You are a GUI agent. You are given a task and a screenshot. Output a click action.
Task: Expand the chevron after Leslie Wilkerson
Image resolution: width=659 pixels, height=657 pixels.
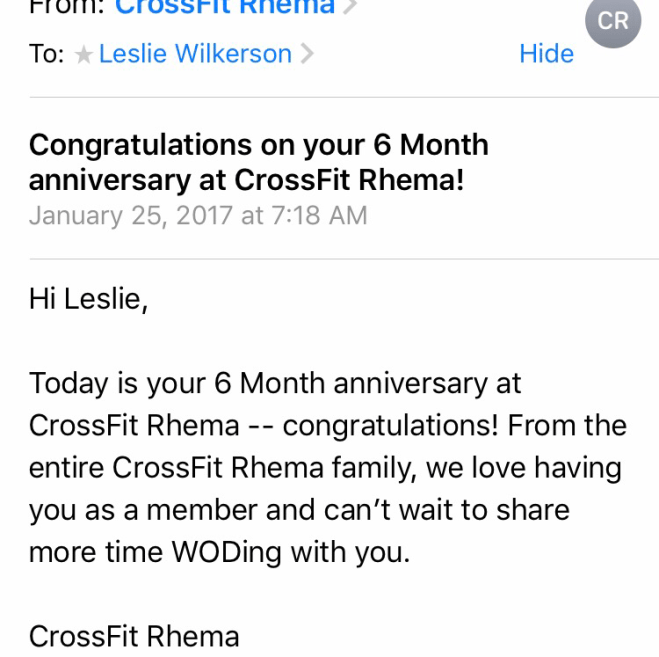(x=307, y=54)
